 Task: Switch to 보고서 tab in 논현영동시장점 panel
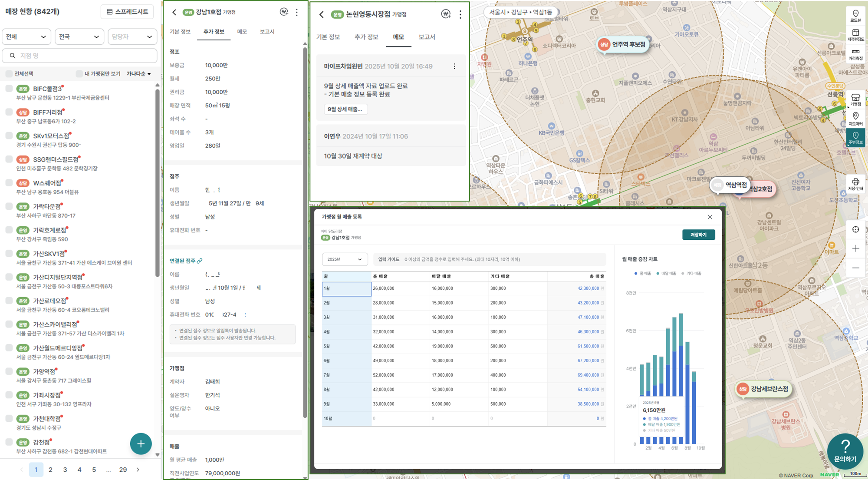tap(427, 37)
